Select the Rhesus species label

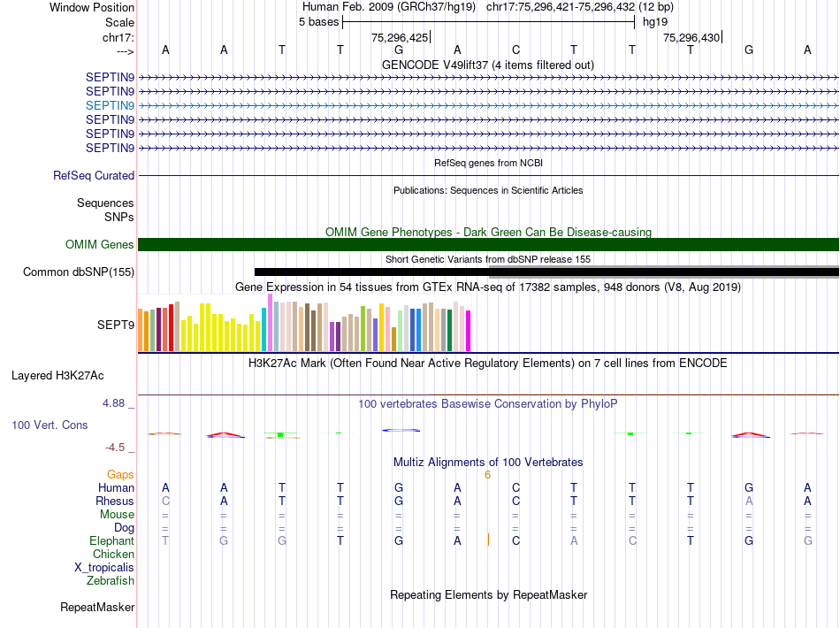[115, 501]
